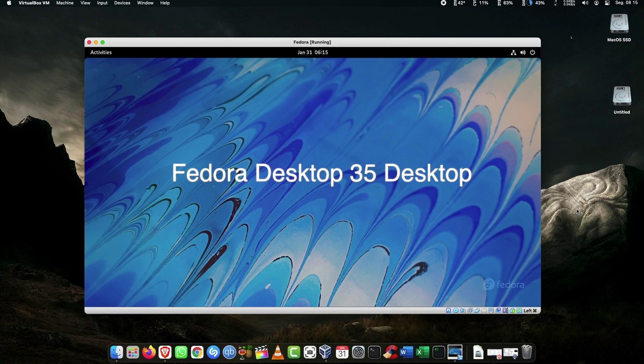Viewport: 644px width, 364px height.
Task: Open CCleaner from the Dock
Action: point(390,352)
